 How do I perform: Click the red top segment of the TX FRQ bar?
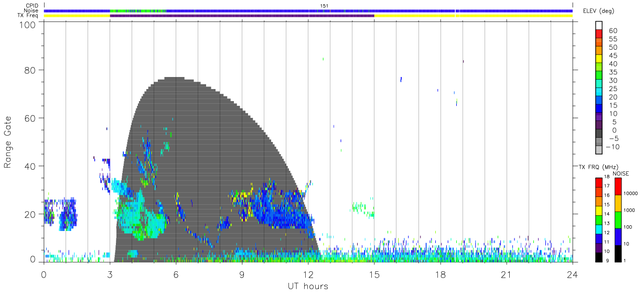click(x=600, y=182)
